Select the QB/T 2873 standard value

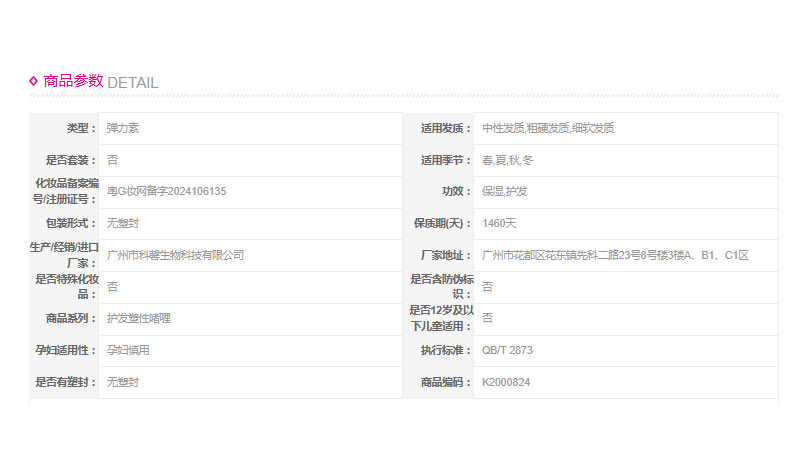point(507,350)
